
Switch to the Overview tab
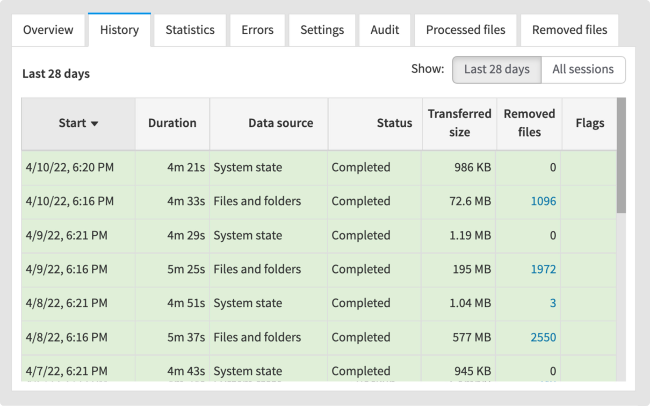(x=49, y=30)
